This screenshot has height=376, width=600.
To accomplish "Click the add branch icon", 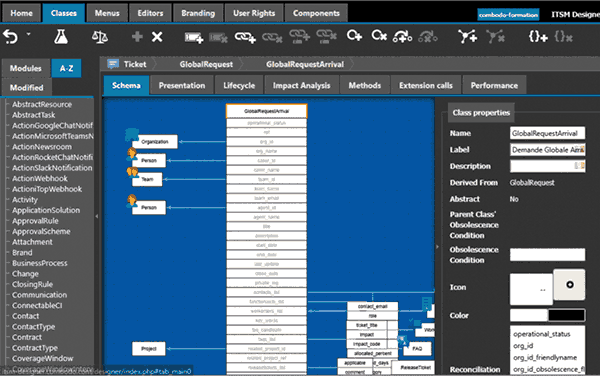I will point(468,37).
